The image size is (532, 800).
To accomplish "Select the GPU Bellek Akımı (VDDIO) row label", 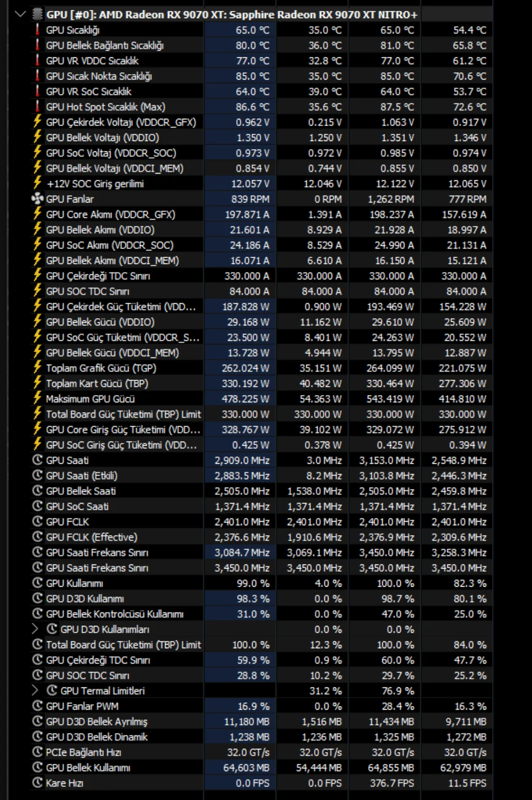I will point(100,230).
